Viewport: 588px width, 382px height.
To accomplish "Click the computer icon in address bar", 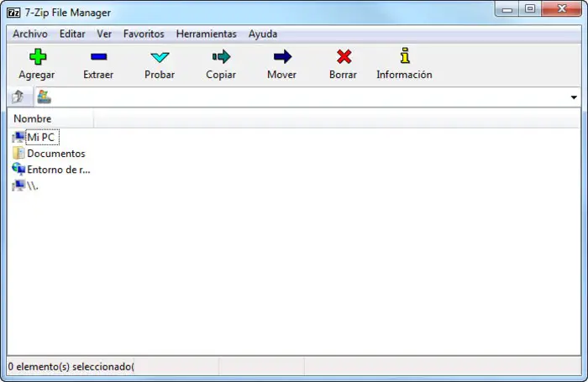I will click(44, 97).
